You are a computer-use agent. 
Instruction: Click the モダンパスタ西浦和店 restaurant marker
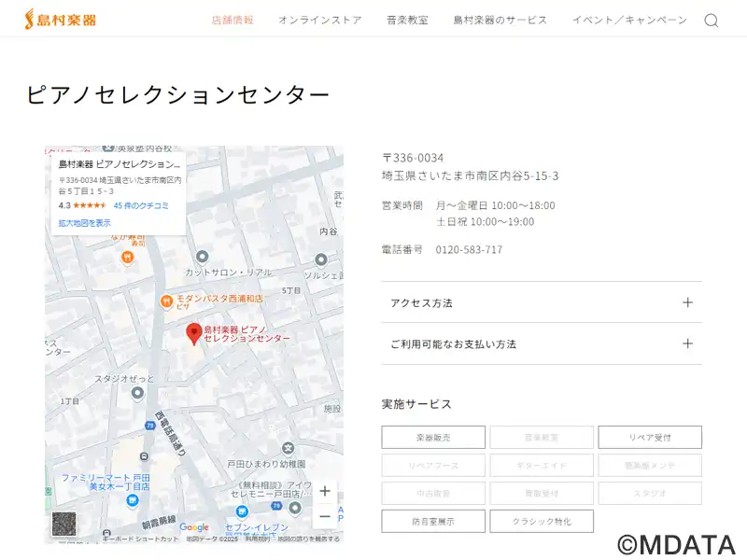pos(166,301)
